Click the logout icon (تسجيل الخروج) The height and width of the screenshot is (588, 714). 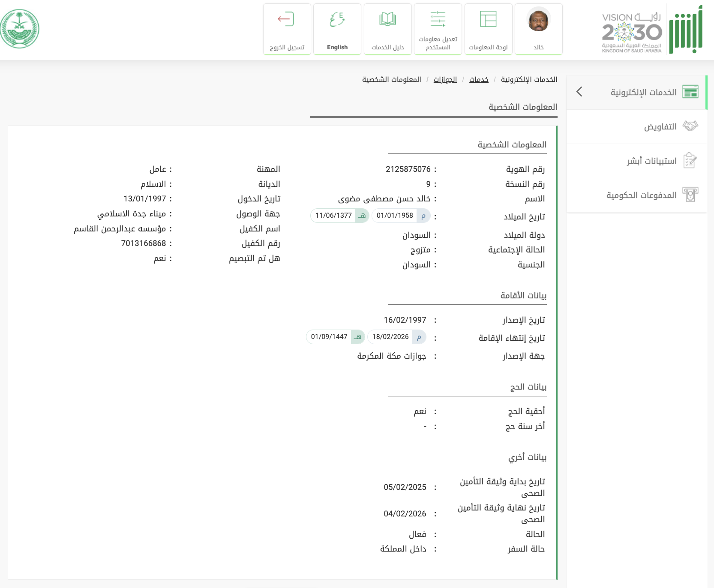(x=287, y=20)
